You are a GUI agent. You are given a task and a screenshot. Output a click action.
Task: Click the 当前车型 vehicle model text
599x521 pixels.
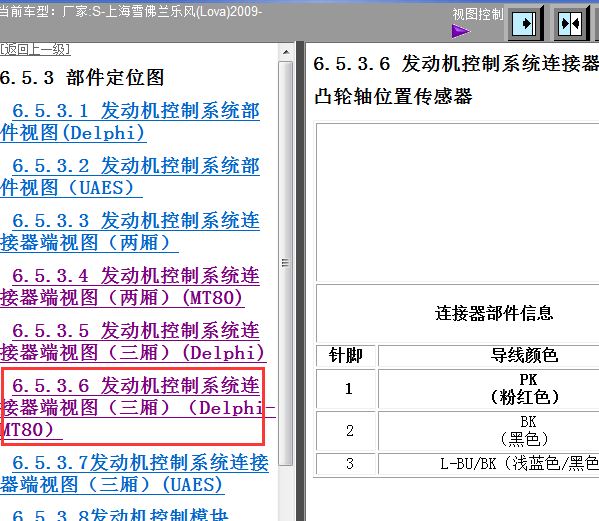131,11
